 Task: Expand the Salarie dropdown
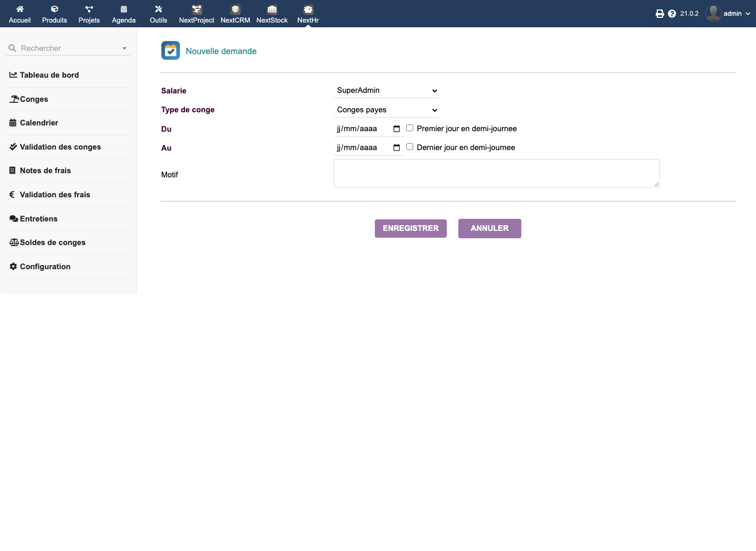tap(386, 90)
